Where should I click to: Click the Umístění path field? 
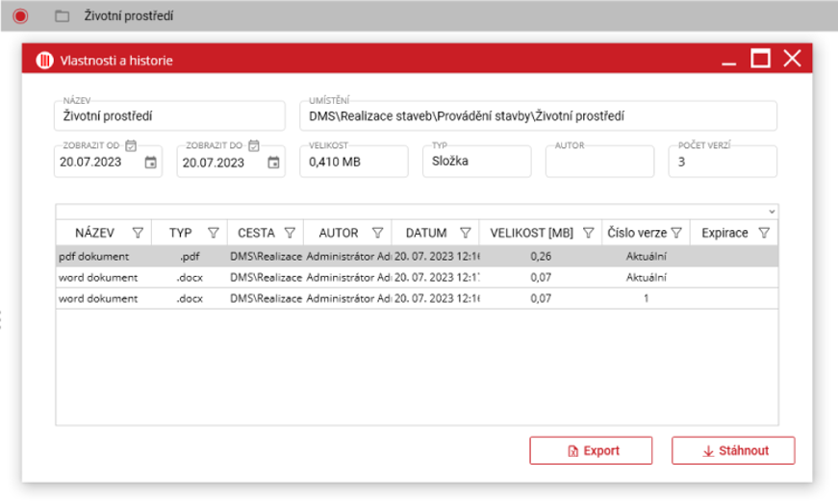537,116
